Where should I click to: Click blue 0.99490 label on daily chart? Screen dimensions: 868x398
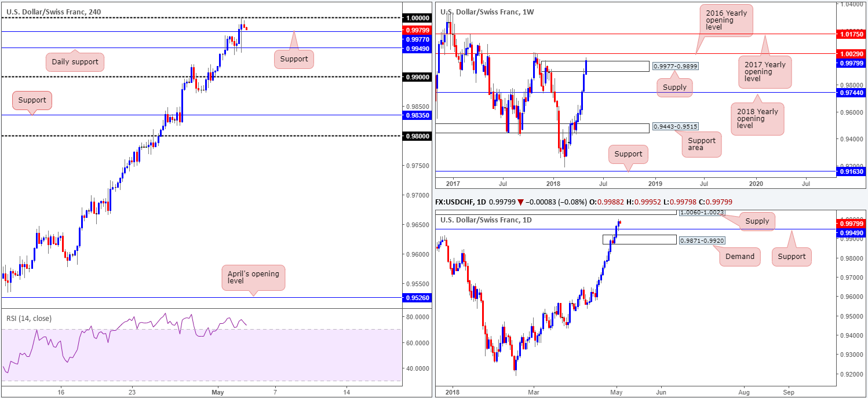pyautogui.click(x=850, y=232)
